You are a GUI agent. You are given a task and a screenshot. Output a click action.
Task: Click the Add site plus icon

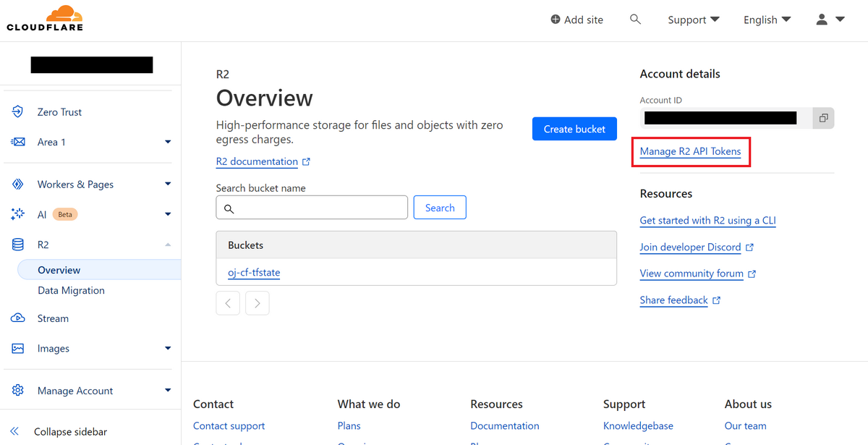coord(556,20)
